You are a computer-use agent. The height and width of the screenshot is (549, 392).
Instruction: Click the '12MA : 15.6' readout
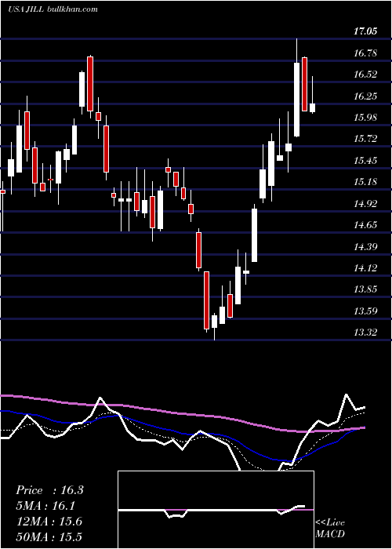tap(49, 522)
